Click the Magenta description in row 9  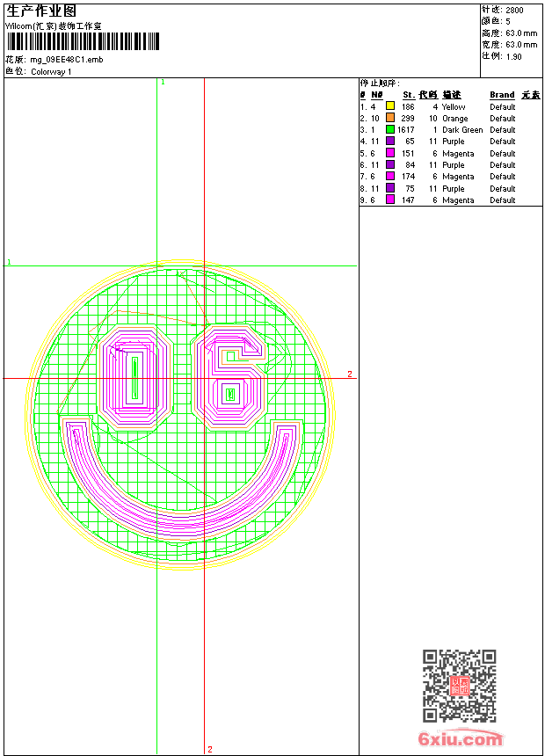[458, 200]
